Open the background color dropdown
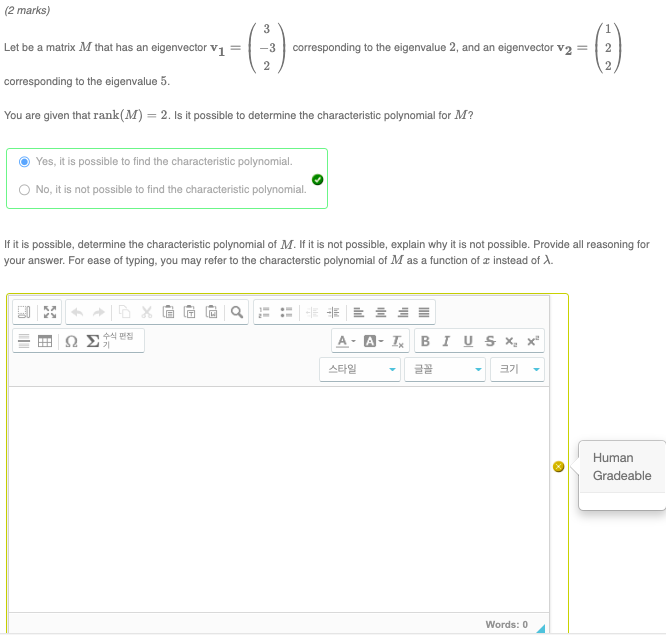Viewport: 666px width, 635px height. (x=373, y=341)
